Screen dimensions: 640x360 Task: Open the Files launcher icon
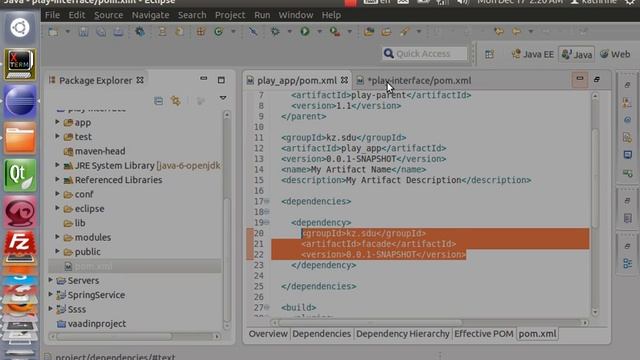20,139
